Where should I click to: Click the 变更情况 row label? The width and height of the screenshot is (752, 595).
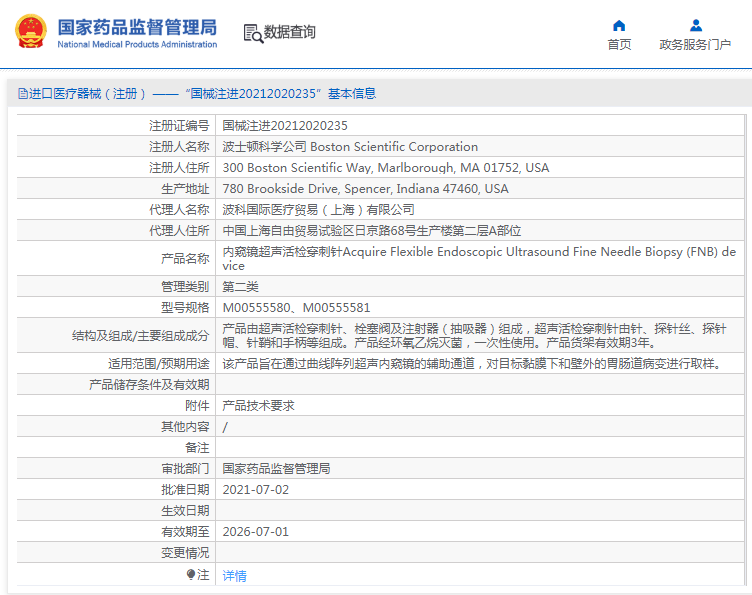pos(185,553)
